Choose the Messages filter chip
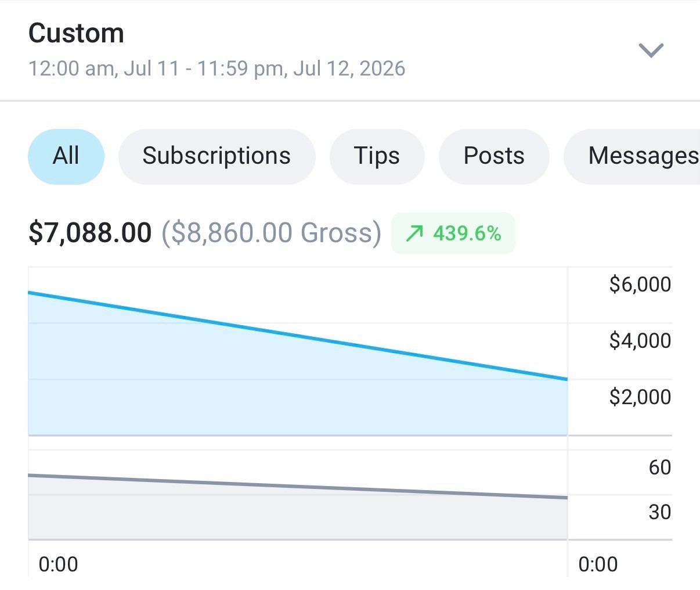Viewport: 700px width, 590px height. pos(633,156)
